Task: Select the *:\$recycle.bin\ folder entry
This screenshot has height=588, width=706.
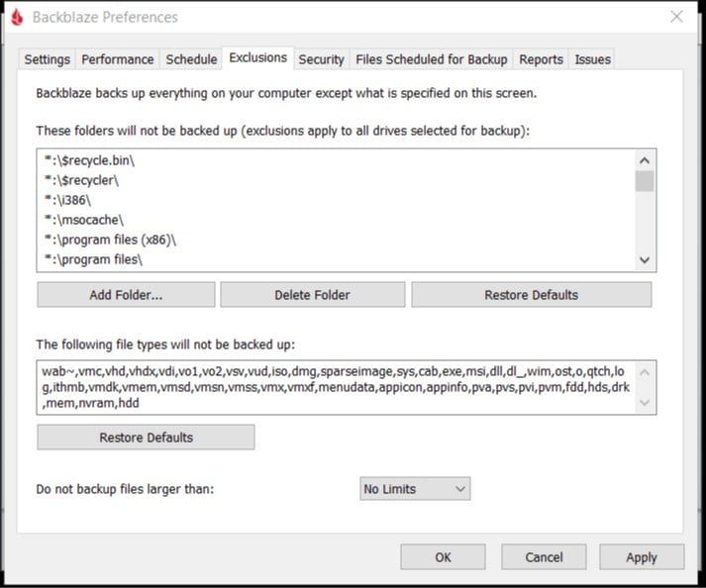Action: pyautogui.click(x=89, y=160)
